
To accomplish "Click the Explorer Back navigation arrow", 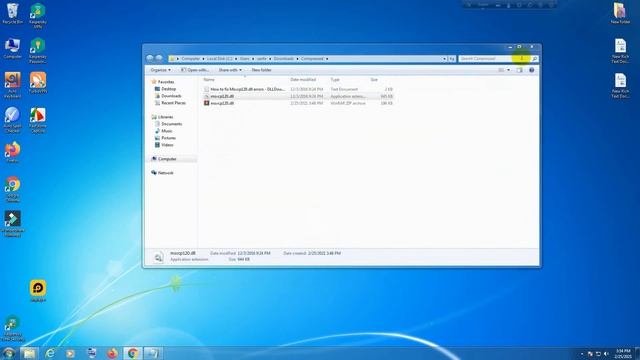I will click(x=150, y=58).
